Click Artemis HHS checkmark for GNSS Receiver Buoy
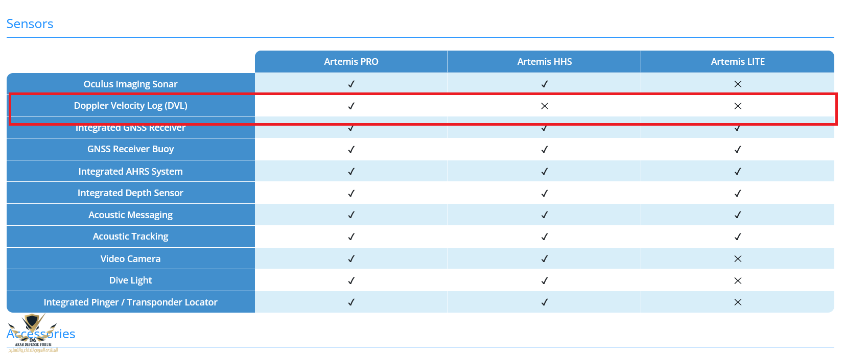This screenshot has width=868, height=354. pos(545,150)
